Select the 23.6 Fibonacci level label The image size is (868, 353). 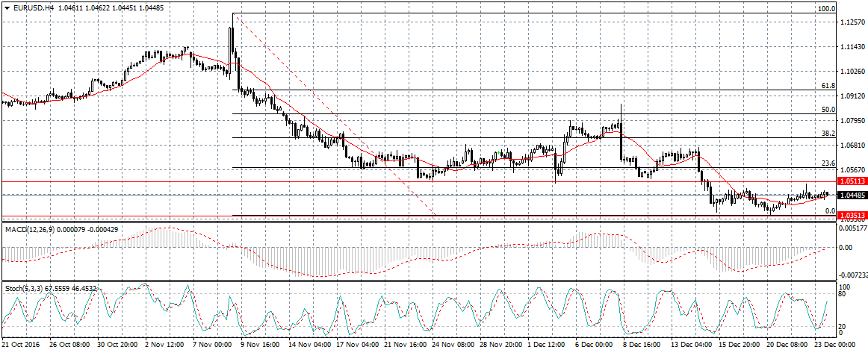(x=827, y=163)
